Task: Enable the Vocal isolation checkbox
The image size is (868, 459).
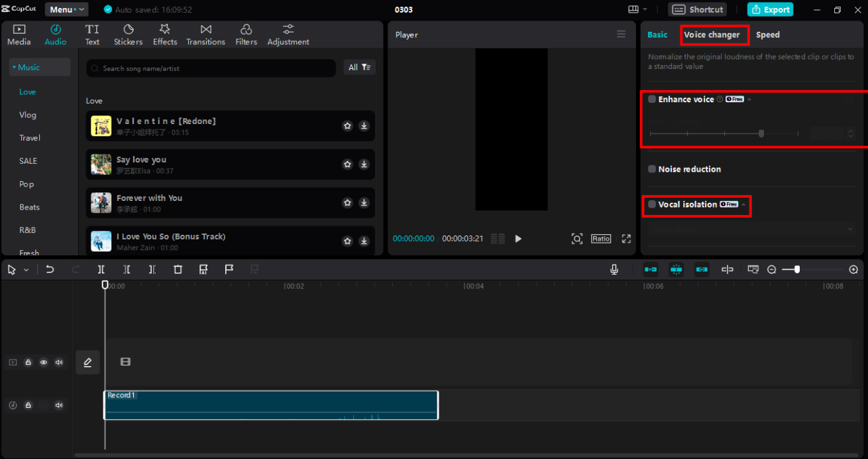Action: (x=652, y=204)
